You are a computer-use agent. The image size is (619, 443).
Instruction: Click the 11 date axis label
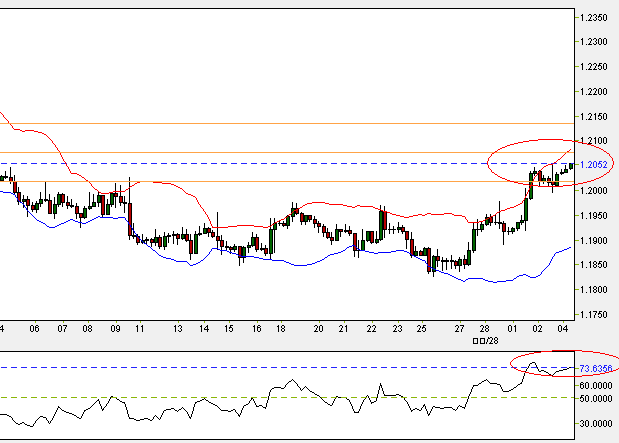[x=139, y=328]
